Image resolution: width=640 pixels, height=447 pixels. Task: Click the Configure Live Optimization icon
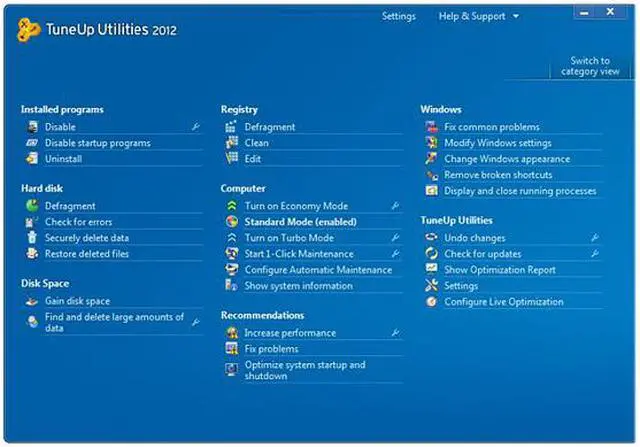tap(431, 302)
